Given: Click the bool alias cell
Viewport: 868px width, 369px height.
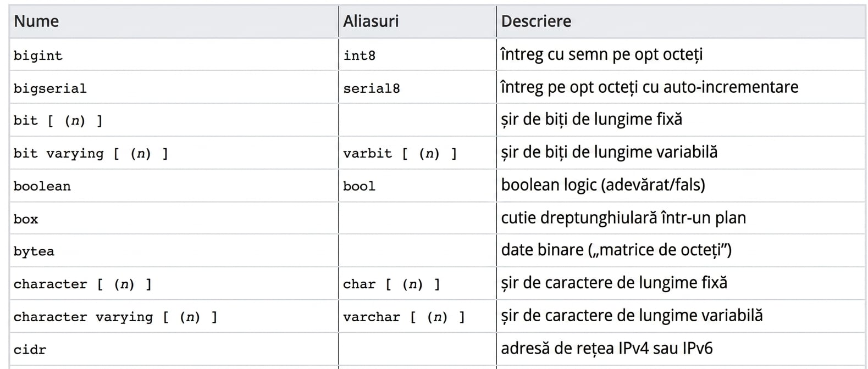Looking at the screenshot, I should 417,186.
